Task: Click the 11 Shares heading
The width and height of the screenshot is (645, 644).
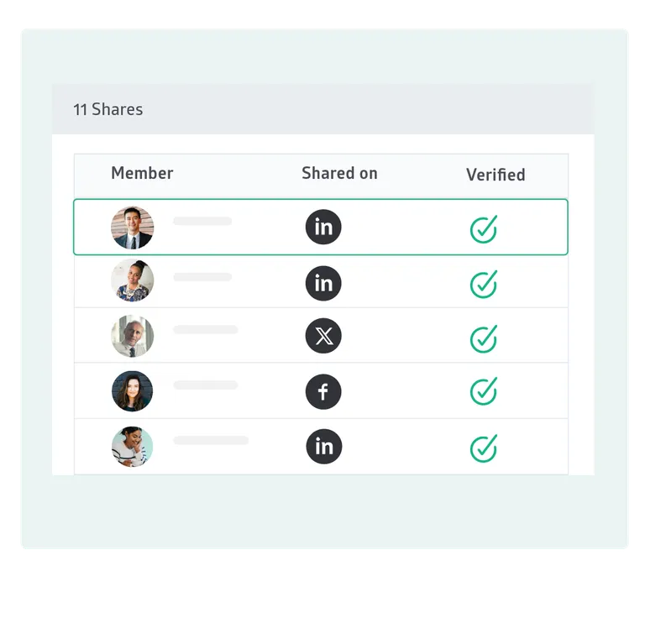Action: click(108, 109)
